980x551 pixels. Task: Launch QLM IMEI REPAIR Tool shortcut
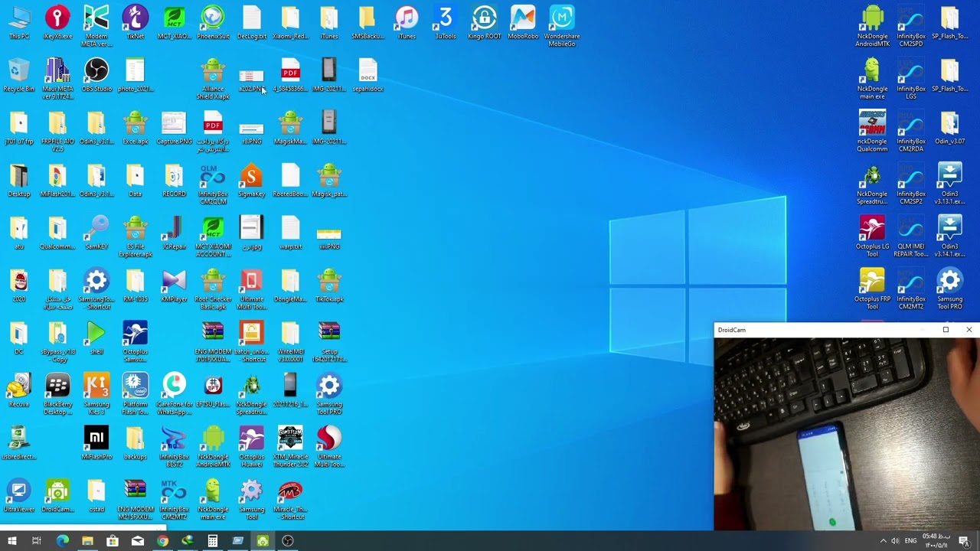(x=911, y=237)
